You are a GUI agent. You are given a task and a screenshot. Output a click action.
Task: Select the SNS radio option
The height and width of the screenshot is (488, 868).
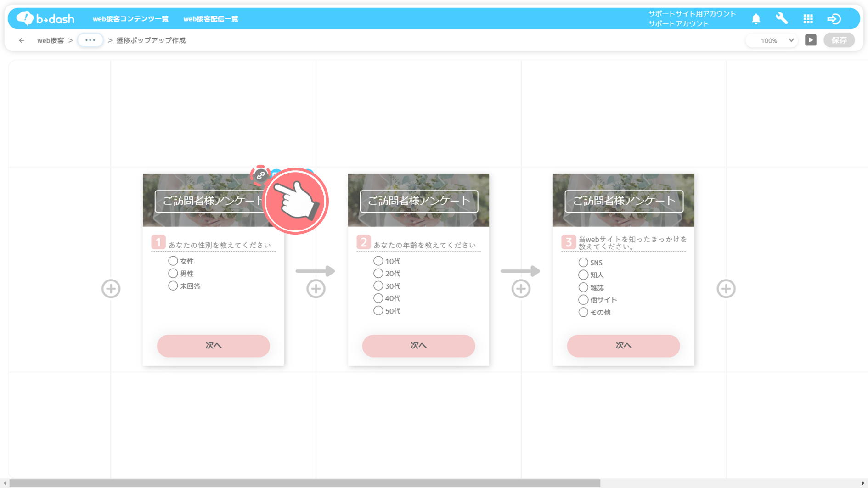[x=583, y=262]
